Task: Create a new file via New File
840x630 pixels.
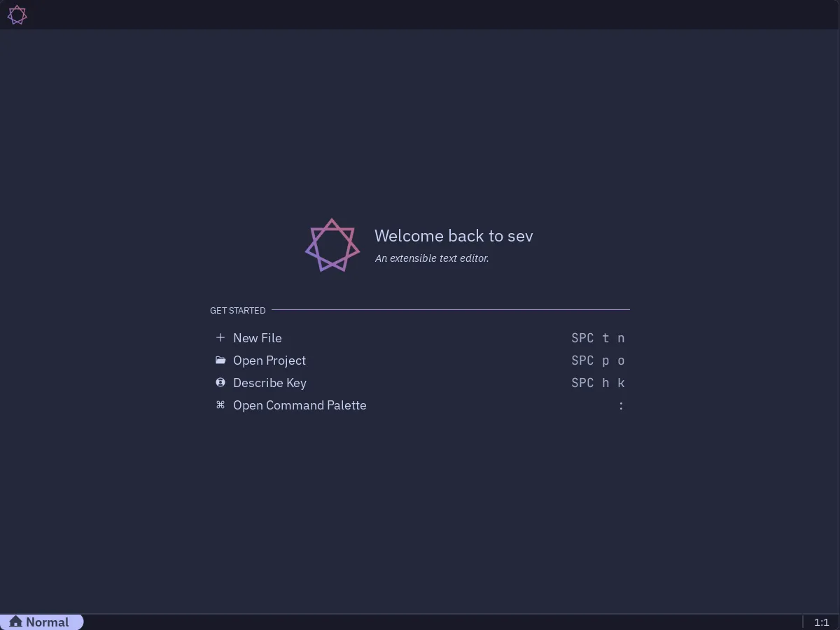Action: click(258, 337)
